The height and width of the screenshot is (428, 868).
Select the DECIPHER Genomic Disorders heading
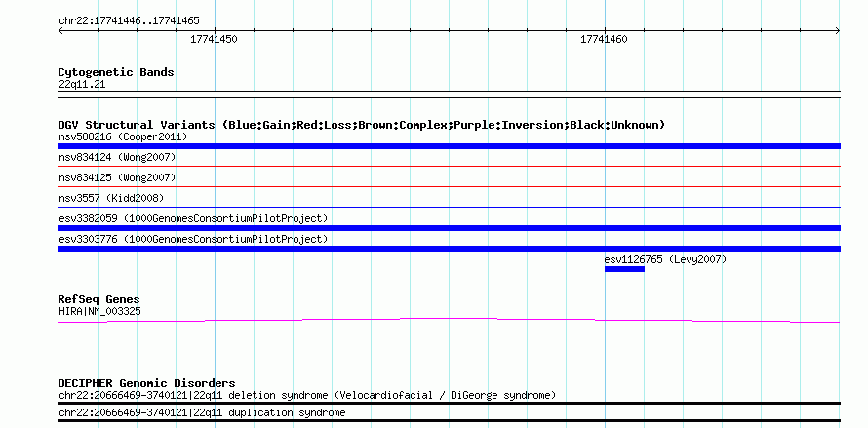tap(146, 383)
